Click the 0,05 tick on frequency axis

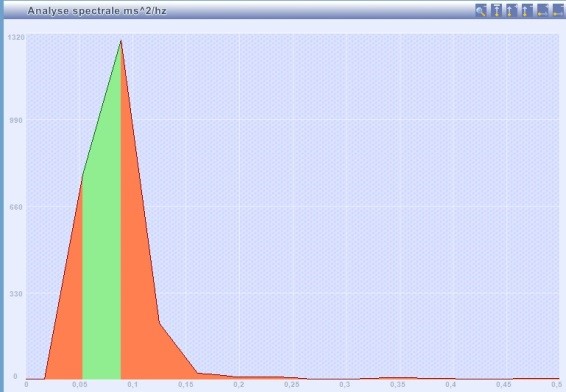79,385
